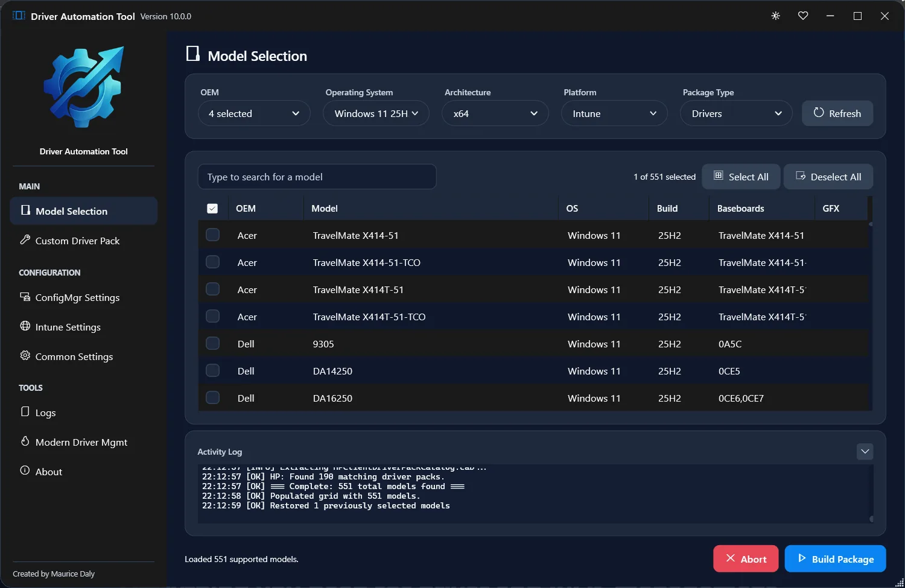Viewport: 905px width, 588px height.
Task: Click the Custom Driver Pack wrench icon
Action: pos(25,239)
